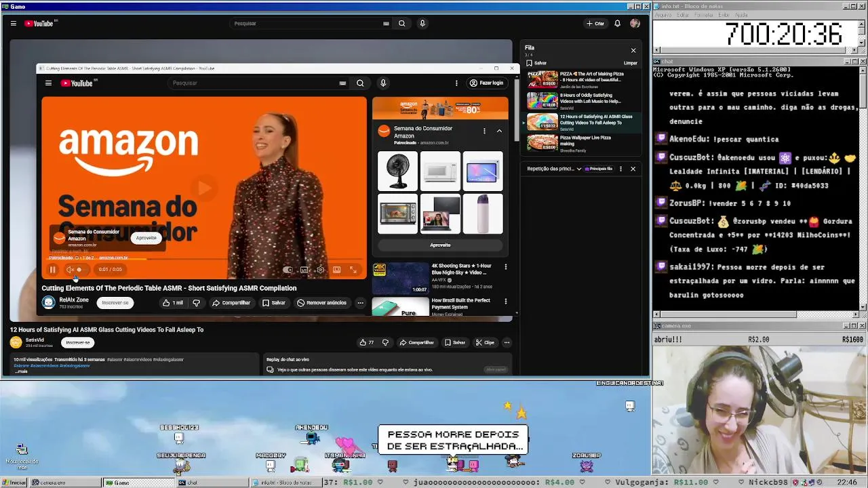Dislike the Cutting Elements video
Image resolution: width=868 pixels, height=488 pixels.
[x=196, y=303]
